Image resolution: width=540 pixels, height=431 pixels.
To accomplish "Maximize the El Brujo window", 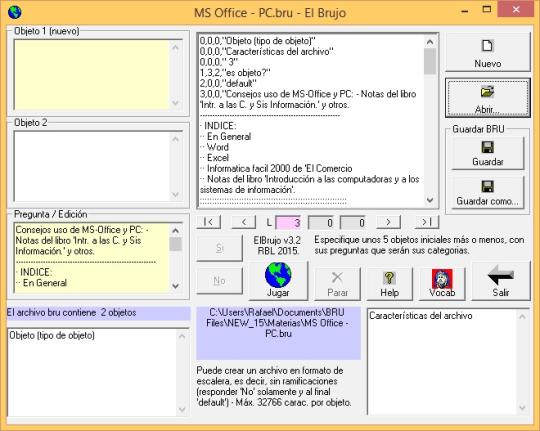I will coord(487,10).
